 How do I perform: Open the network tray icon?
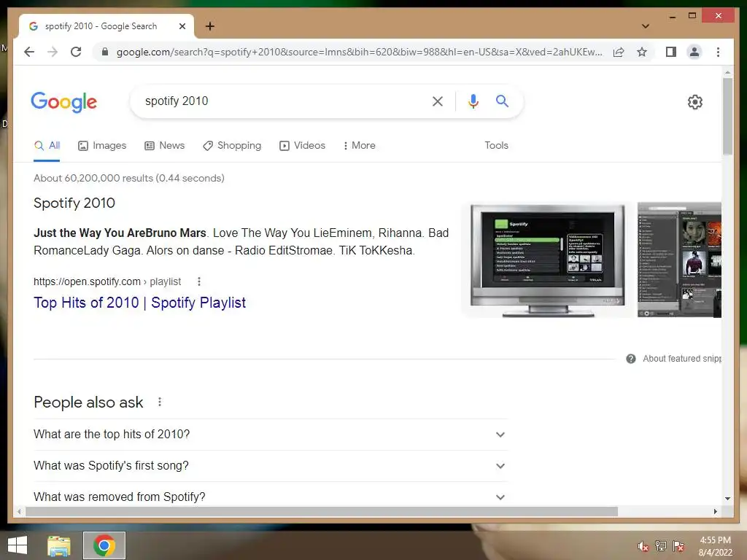click(x=661, y=546)
